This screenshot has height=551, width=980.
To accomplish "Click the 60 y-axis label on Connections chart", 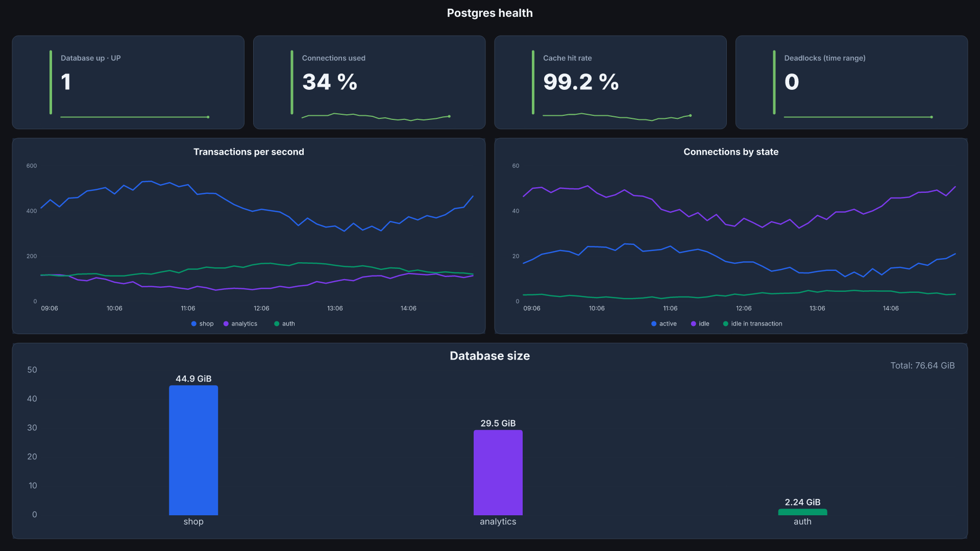I will pyautogui.click(x=516, y=166).
